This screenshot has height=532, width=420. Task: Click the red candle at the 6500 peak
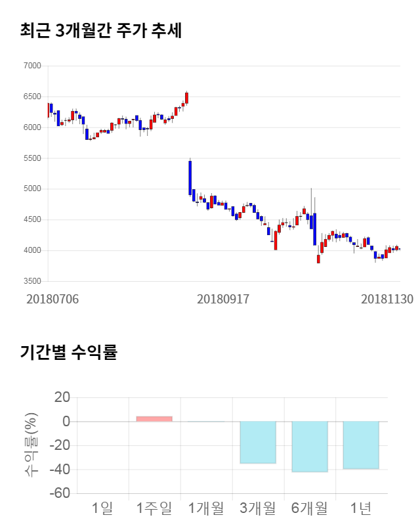[x=186, y=98]
